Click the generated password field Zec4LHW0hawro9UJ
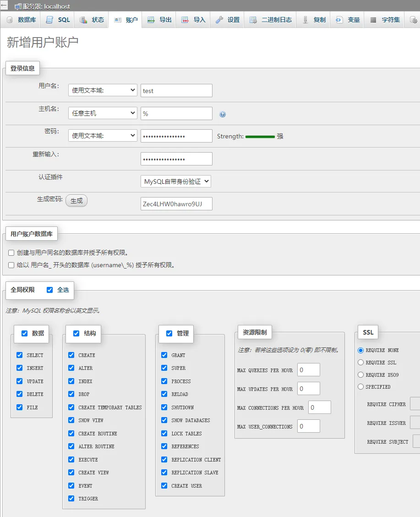Viewport: 420px width, 517px height. [x=176, y=204]
